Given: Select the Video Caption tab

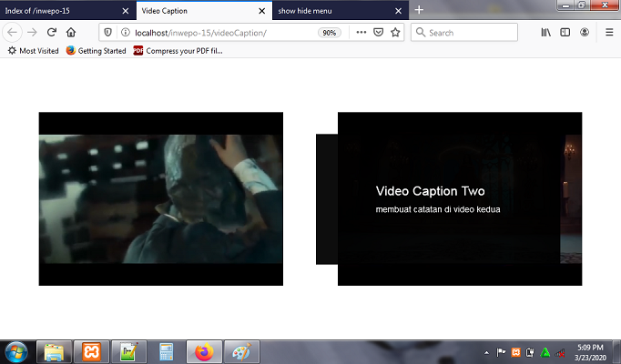Looking at the screenshot, I should click(204, 11).
